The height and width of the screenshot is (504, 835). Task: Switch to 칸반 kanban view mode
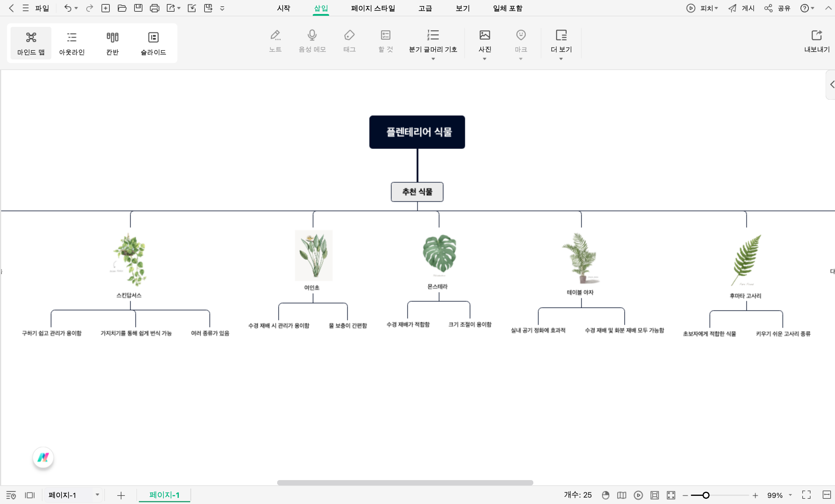click(x=112, y=43)
